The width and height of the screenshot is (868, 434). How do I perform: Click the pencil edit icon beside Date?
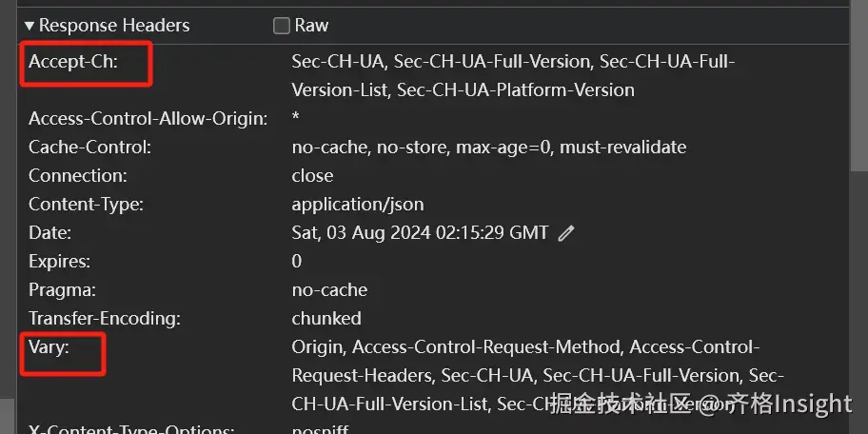566,233
